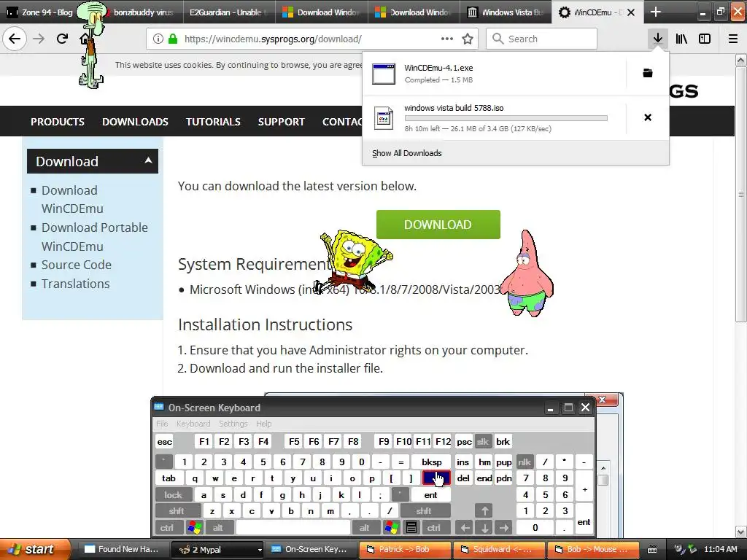
Task: Open the Library bookshelf icon
Action: tap(681, 39)
